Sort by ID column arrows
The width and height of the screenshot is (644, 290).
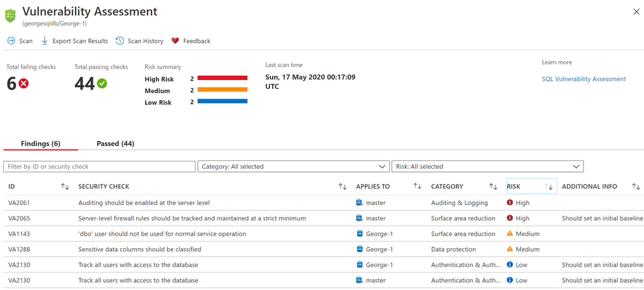(x=65, y=186)
